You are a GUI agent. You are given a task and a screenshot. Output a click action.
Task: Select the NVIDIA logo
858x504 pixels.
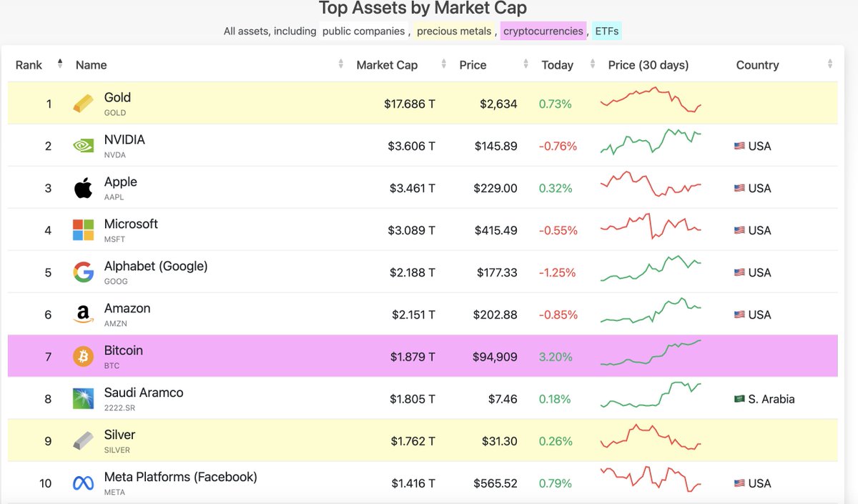84,145
